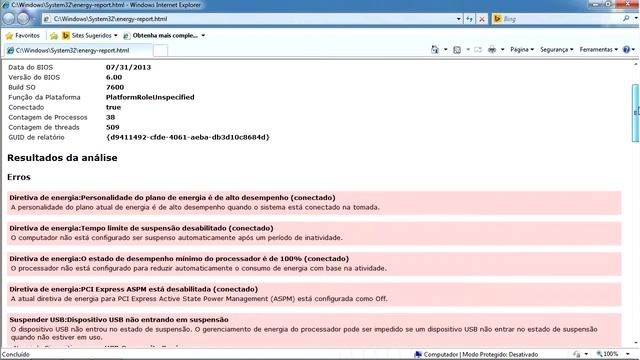This screenshot has height=360, width=640.
Task: Click PlatformRoleUnspecified value
Action: click(150, 97)
